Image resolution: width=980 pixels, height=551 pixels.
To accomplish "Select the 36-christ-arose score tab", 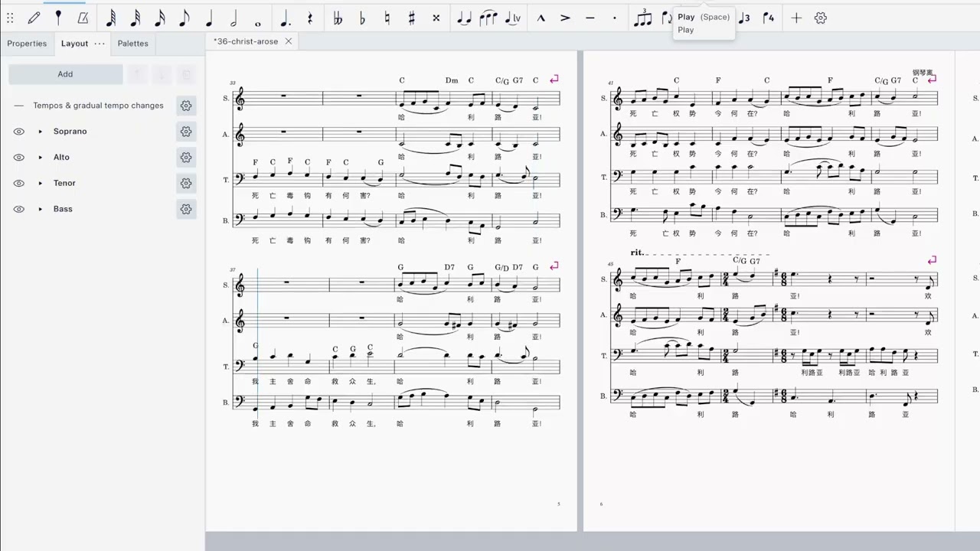I will coord(246,41).
